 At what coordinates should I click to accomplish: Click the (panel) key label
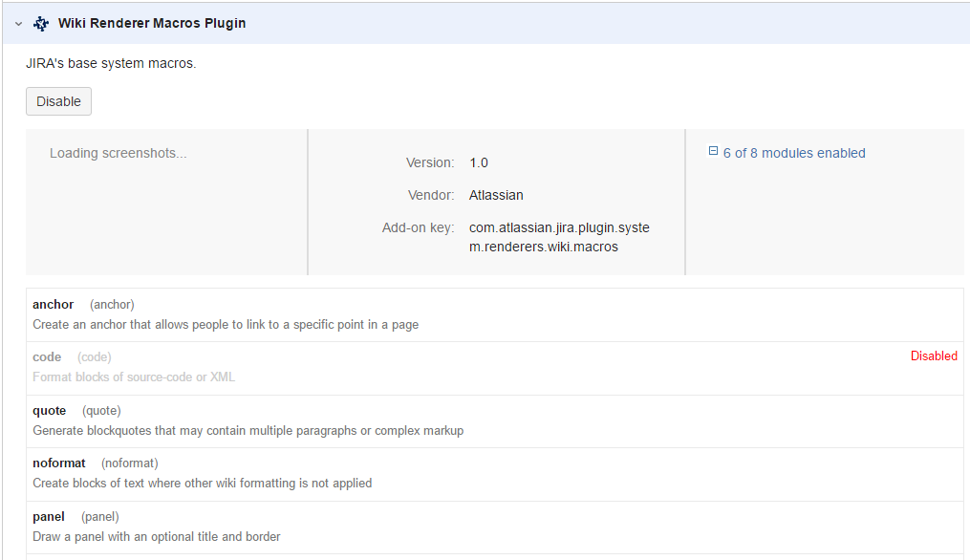coord(100,517)
